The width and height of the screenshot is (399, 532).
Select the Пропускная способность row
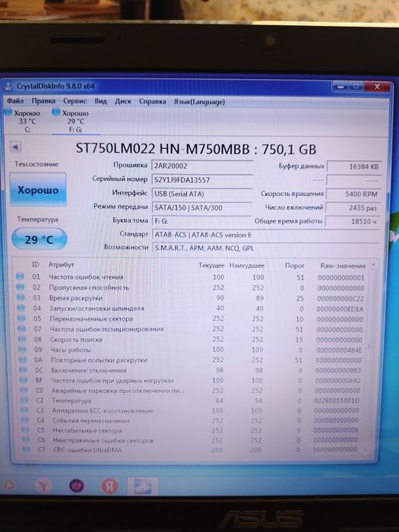pos(191,288)
